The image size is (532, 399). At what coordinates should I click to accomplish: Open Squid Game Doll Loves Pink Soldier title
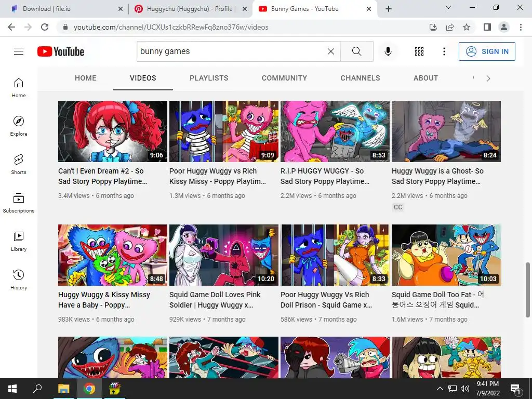[x=215, y=300]
